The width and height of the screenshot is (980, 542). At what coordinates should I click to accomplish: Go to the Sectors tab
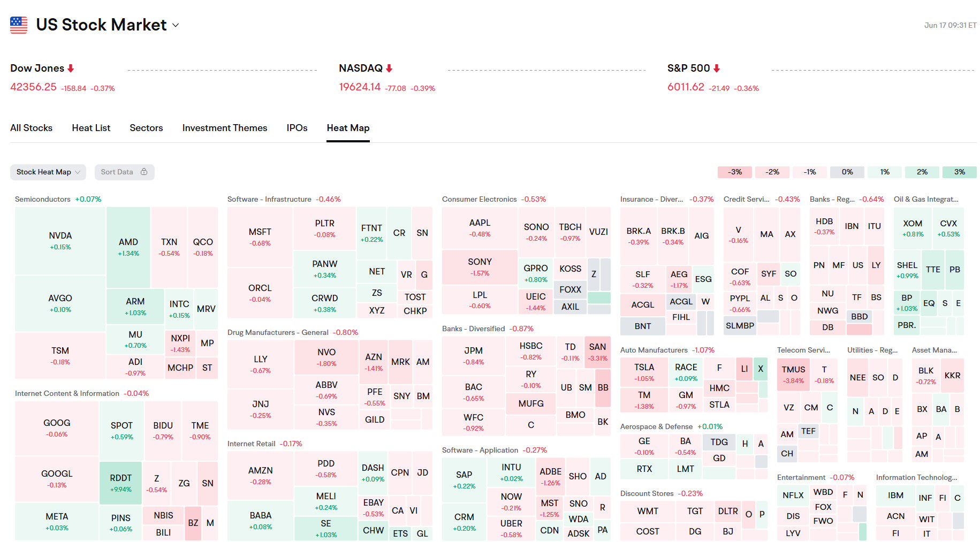[146, 128]
